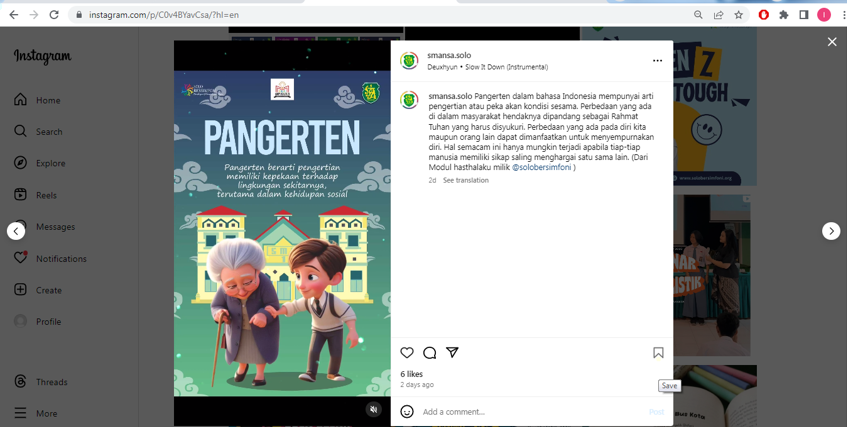Go to previous post with left arrow
Image resolution: width=847 pixels, height=427 pixels.
16,231
